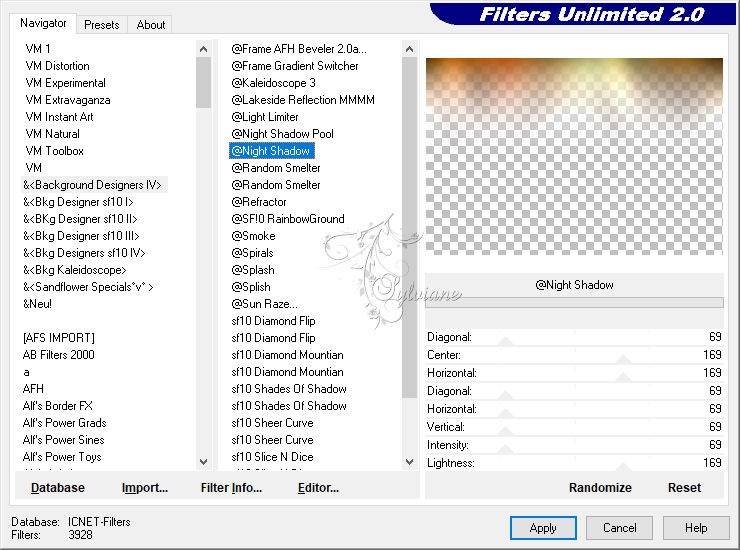Select VM Toolbox category
740x550 pixels.
pyautogui.click(x=55, y=151)
